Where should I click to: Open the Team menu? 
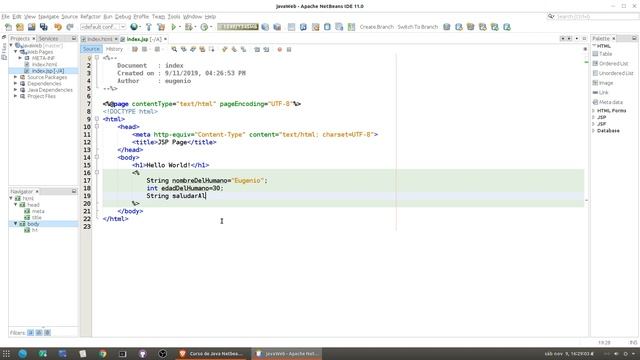coord(158,17)
